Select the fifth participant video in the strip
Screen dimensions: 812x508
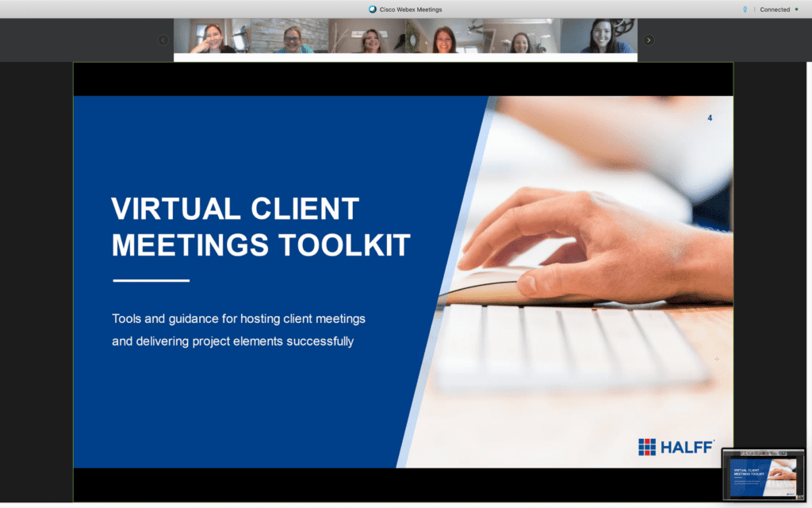pos(521,37)
